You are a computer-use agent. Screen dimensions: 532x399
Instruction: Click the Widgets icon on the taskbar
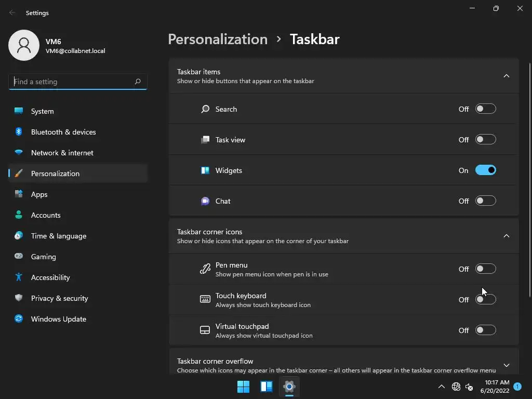(267, 387)
